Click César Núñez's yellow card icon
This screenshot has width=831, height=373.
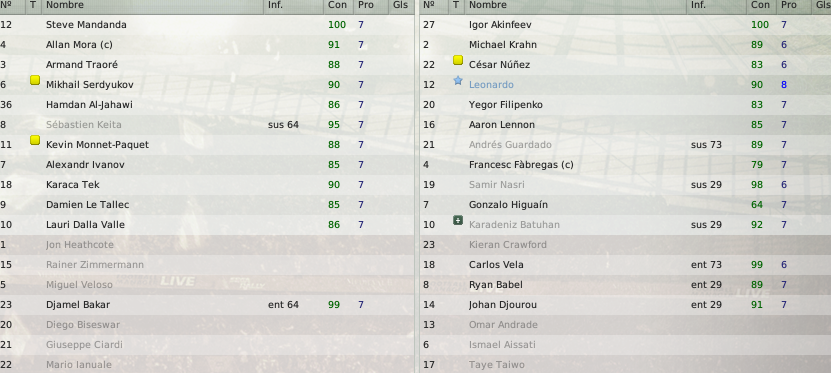(458, 60)
